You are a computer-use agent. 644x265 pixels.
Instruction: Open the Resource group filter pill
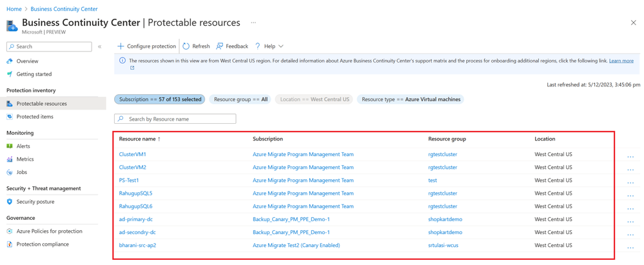pos(240,99)
